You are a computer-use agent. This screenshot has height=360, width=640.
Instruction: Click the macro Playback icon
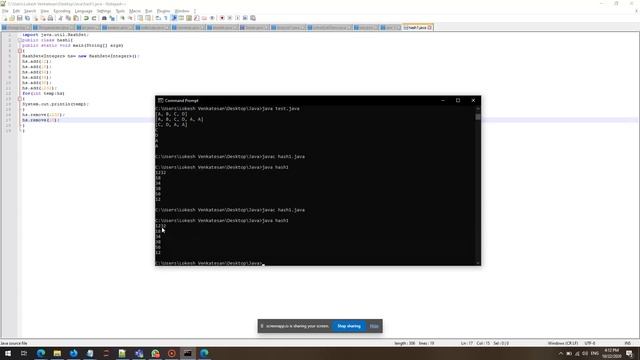pyautogui.click(x=237, y=18)
